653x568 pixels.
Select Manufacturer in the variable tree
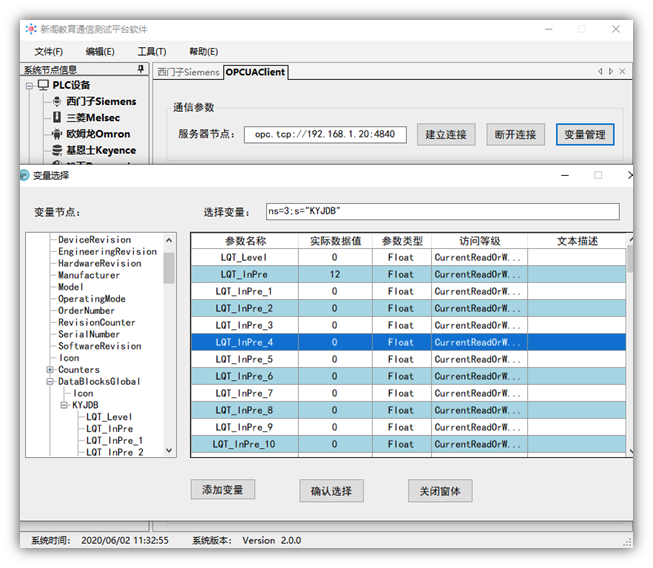point(89,275)
